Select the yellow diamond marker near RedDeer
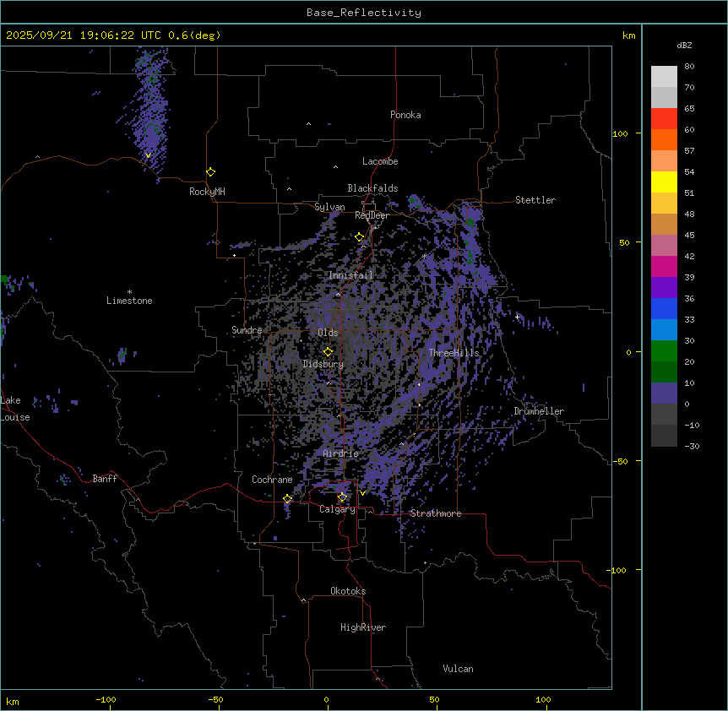 click(x=359, y=237)
